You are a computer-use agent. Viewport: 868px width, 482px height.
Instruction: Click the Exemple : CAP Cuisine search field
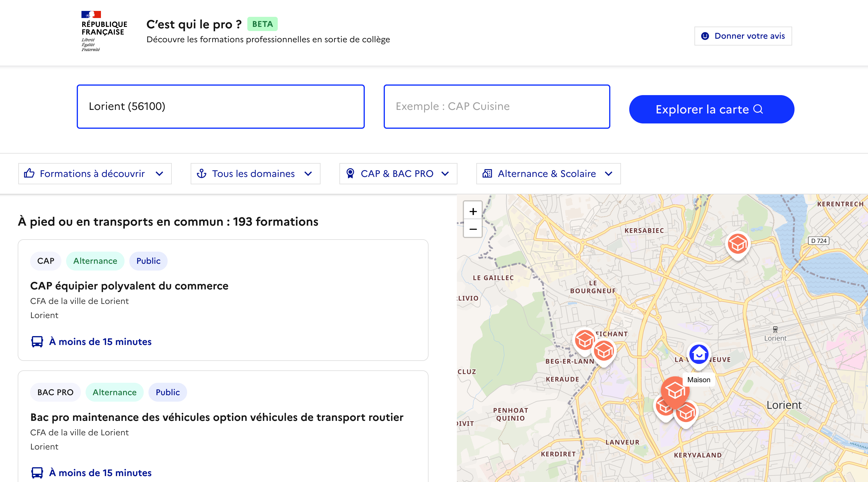click(x=496, y=106)
